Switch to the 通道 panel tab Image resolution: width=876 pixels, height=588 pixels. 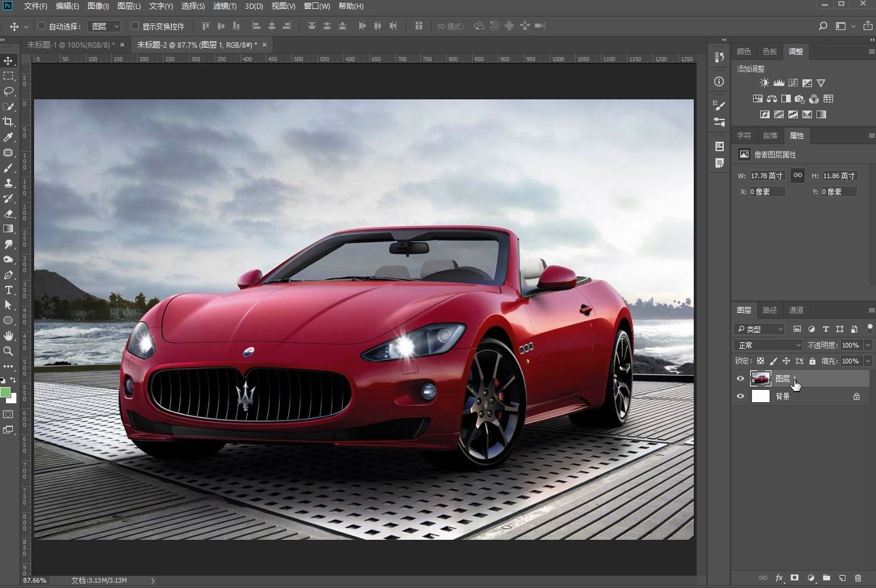point(796,310)
